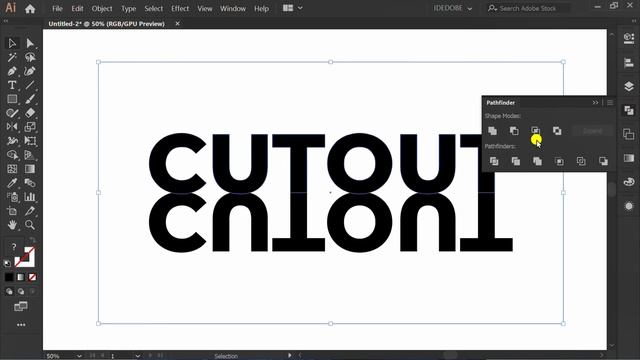This screenshot has width=640, height=360.
Task: Close the Untitled-2 document tab
Action: pyautogui.click(x=178, y=24)
